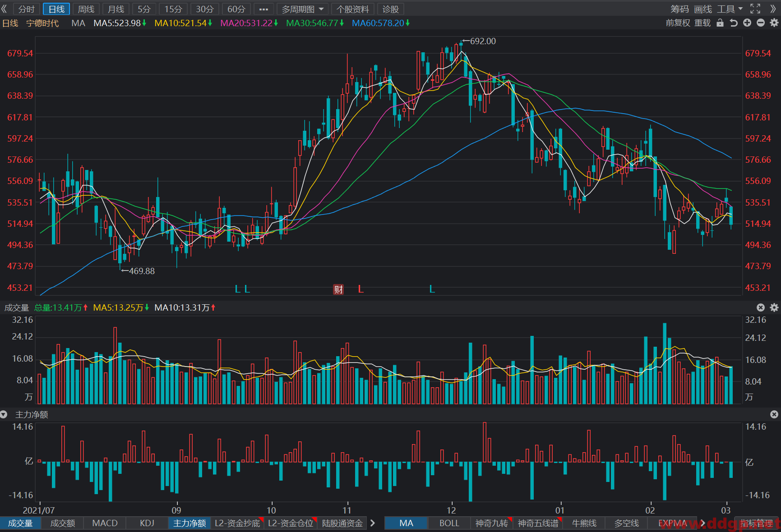This screenshot has height=532, width=781.
Task: Open the 工具 dropdown menu
Action: (x=730, y=9)
